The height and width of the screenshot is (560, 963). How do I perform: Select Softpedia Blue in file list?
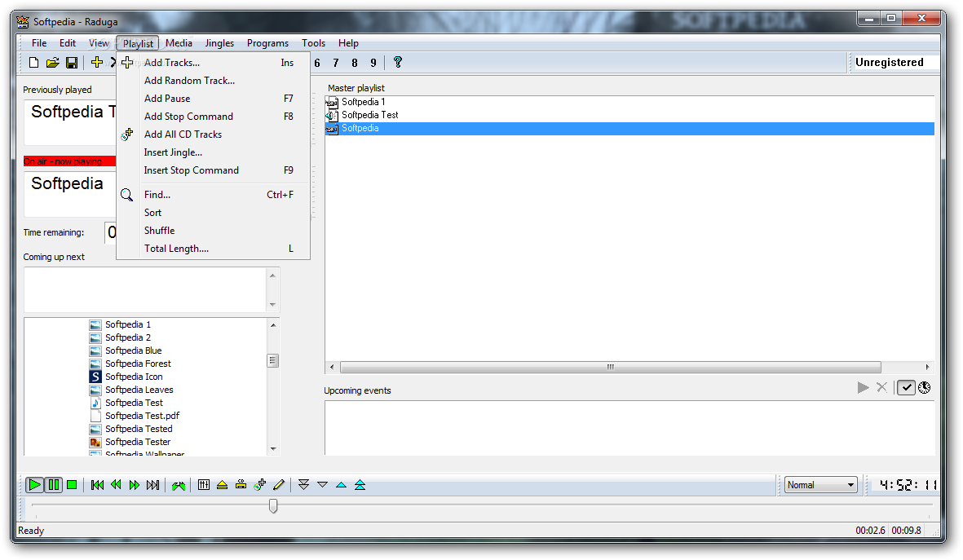133,351
